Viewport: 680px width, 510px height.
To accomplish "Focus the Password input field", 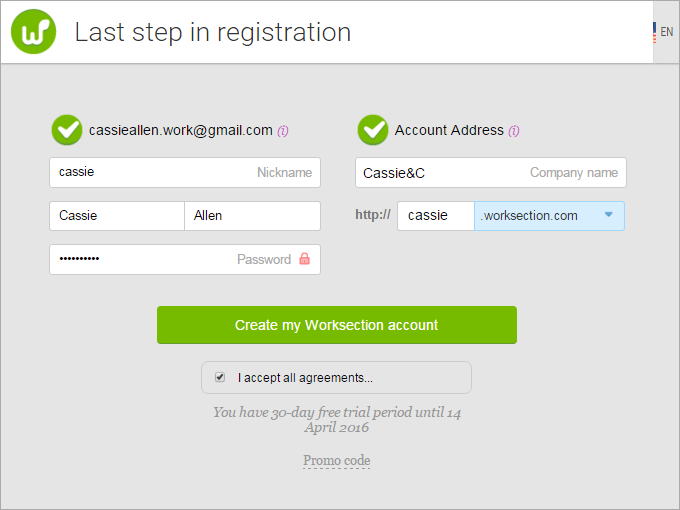I will coord(185,259).
